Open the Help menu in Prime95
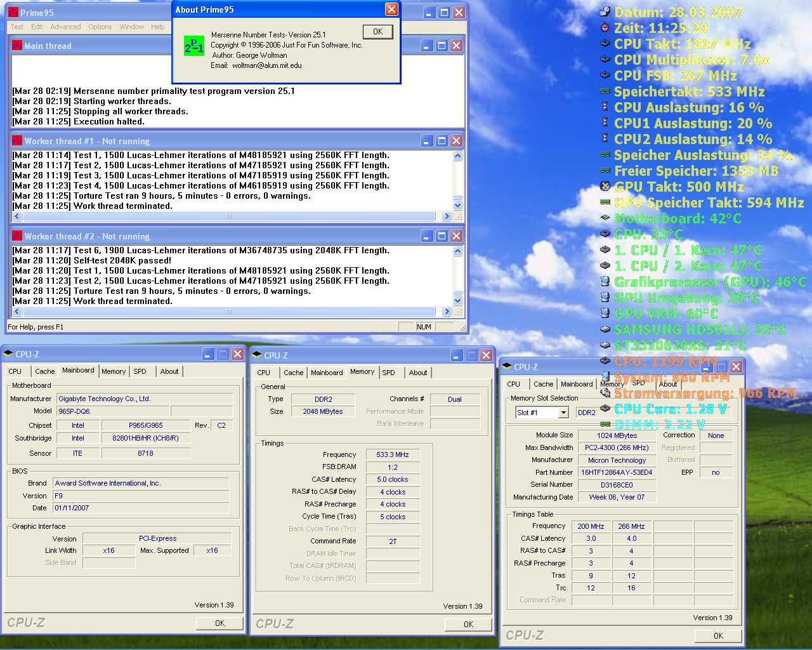812x650 pixels. pyautogui.click(x=157, y=27)
